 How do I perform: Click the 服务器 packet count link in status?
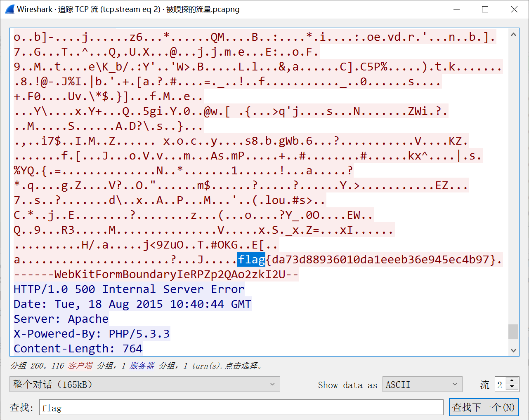point(142,366)
